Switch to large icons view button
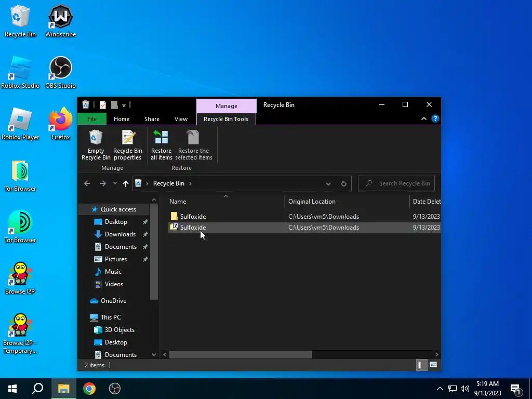Screen dimensions: 532x399 (x=433, y=365)
